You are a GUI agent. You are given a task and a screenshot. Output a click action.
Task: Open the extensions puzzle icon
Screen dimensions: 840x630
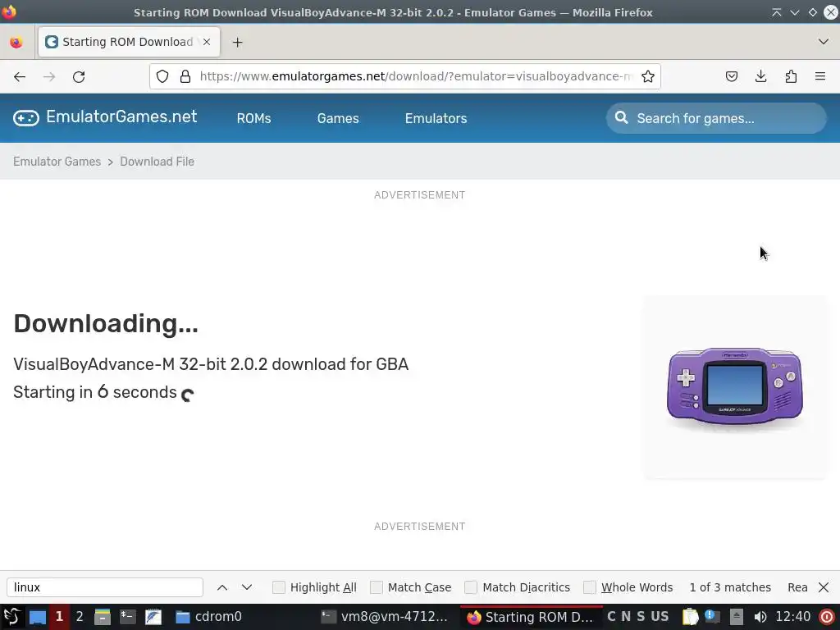791,76
